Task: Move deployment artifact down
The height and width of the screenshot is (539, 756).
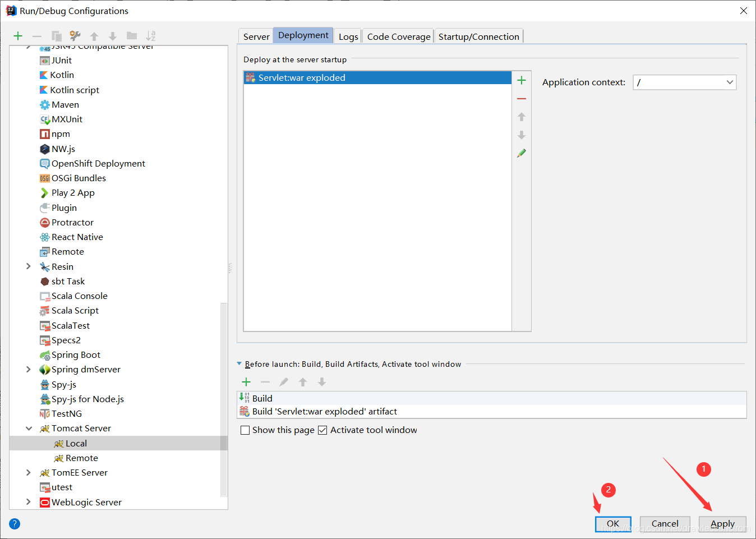Action: pos(522,135)
